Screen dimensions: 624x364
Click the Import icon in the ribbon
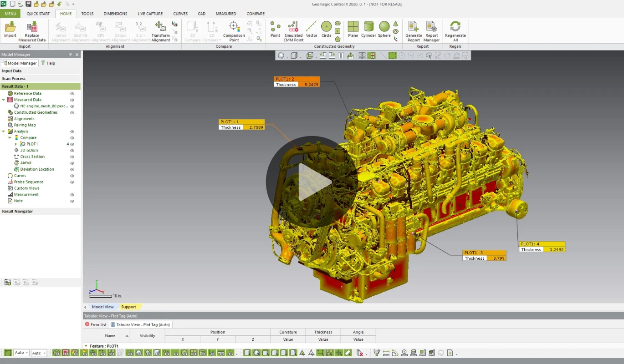coord(10,30)
